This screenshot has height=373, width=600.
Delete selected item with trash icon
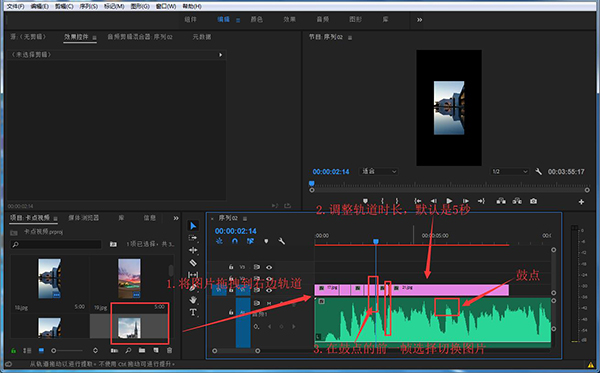170,350
